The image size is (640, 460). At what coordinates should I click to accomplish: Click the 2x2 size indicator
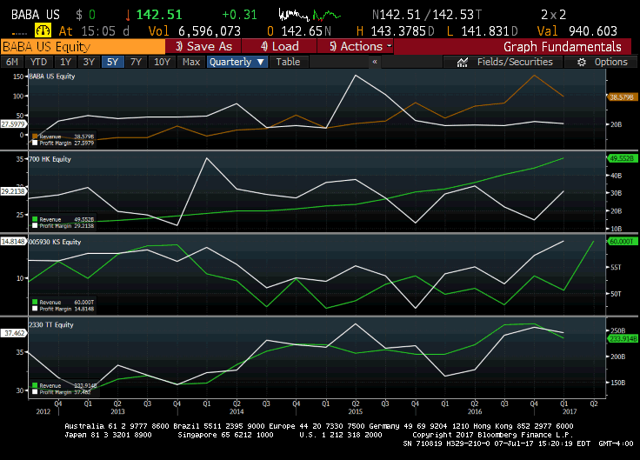pyautogui.click(x=553, y=15)
